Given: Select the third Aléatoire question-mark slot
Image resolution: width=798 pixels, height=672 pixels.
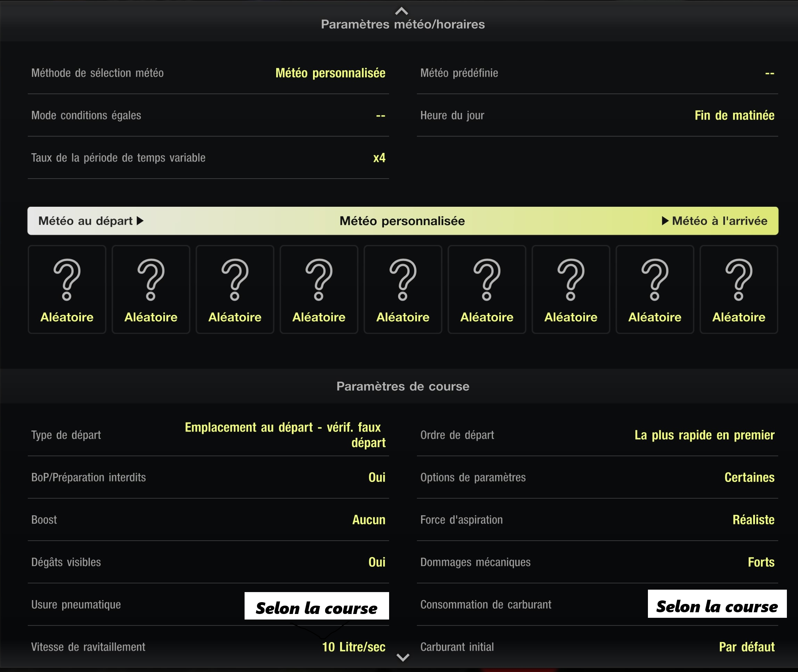Looking at the screenshot, I should click(x=235, y=289).
